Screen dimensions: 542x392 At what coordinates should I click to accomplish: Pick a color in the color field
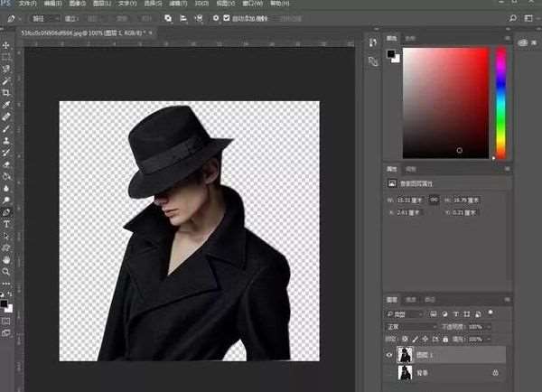point(446,103)
